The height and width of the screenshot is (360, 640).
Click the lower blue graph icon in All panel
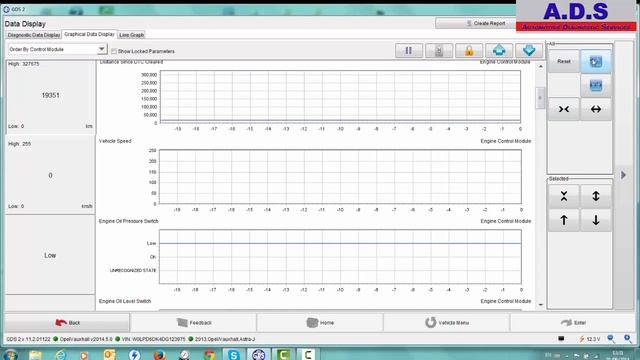pyautogui.click(x=596, y=85)
